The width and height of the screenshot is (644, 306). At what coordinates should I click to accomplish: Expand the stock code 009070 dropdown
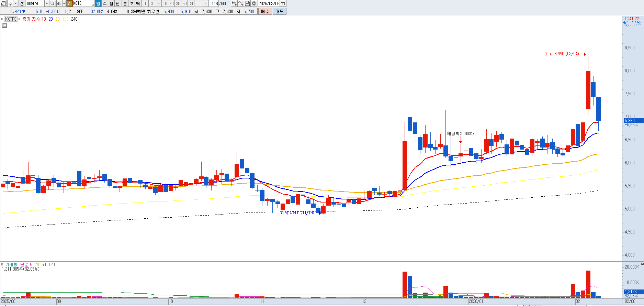coord(47,3)
